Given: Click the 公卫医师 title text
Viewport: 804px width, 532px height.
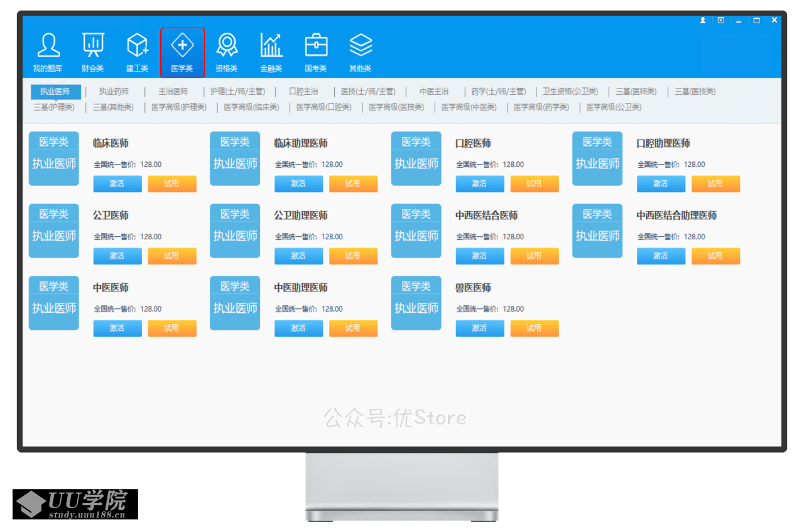Looking at the screenshot, I should tap(111, 215).
